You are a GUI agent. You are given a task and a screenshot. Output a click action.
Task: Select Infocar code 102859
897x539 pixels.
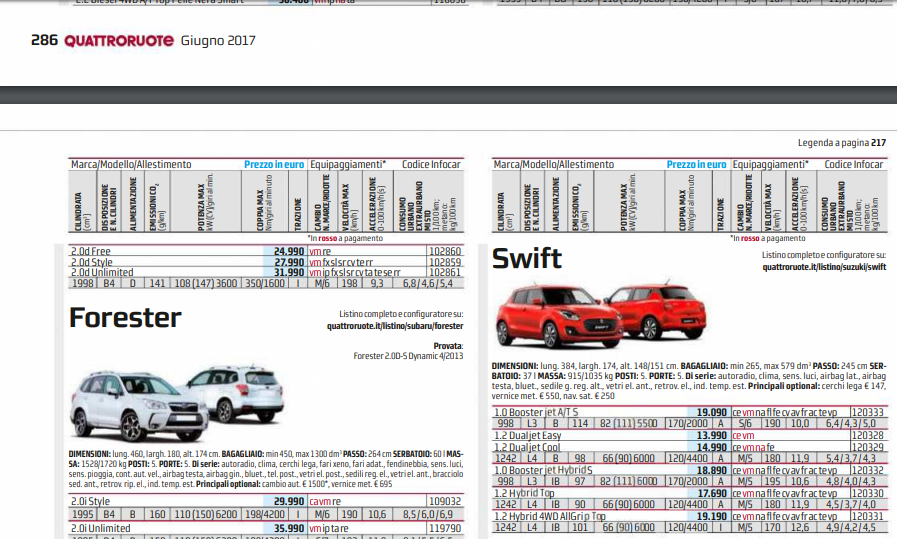pyautogui.click(x=444, y=262)
